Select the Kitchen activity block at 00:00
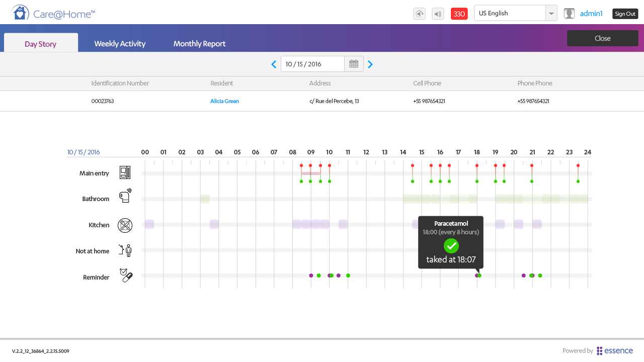 pos(149,224)
